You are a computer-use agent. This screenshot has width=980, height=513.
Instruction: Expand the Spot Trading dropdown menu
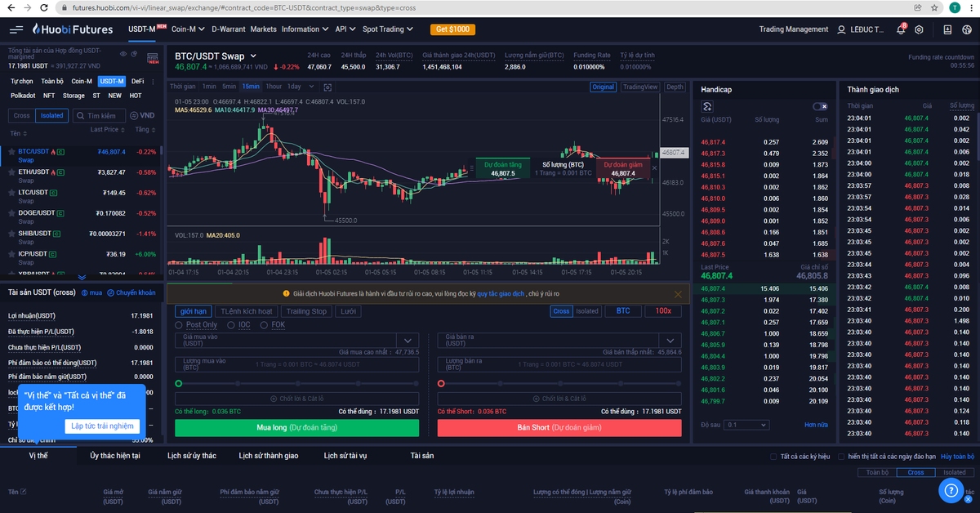[388, 29]
